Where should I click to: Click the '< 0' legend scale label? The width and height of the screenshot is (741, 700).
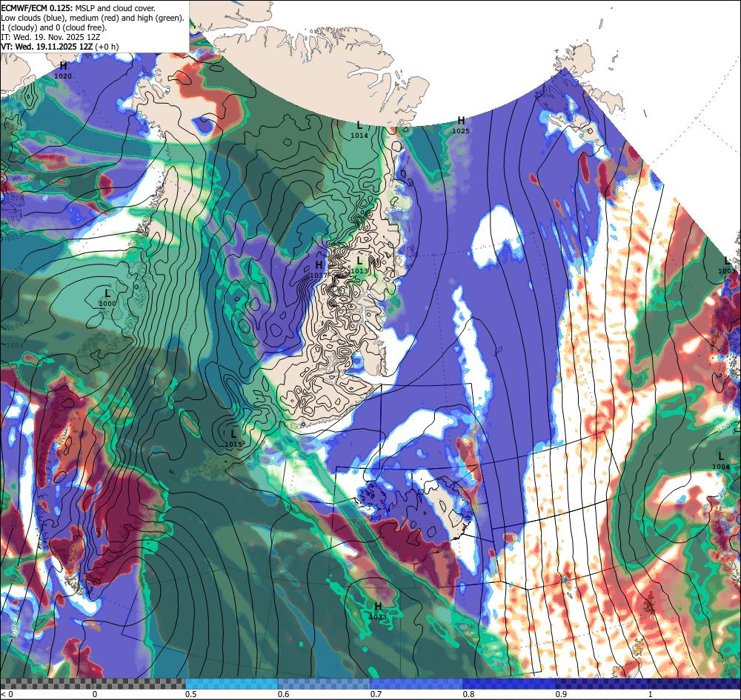point(7,694)
